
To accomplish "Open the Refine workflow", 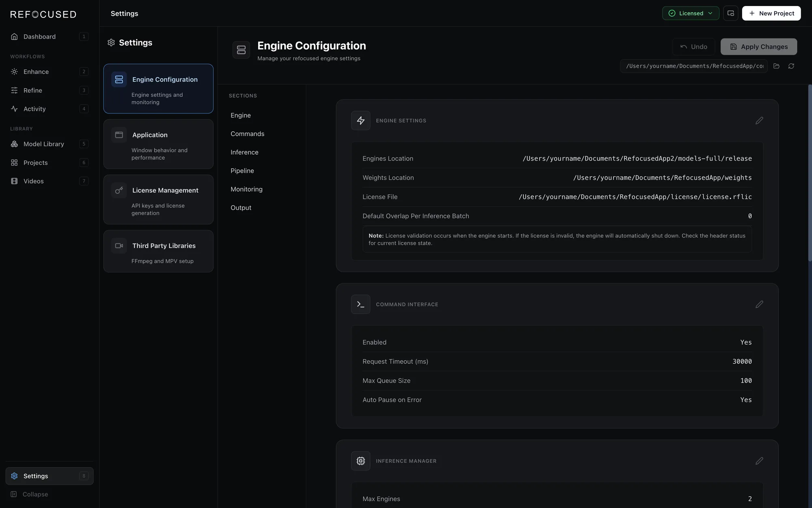I will 50,90.
